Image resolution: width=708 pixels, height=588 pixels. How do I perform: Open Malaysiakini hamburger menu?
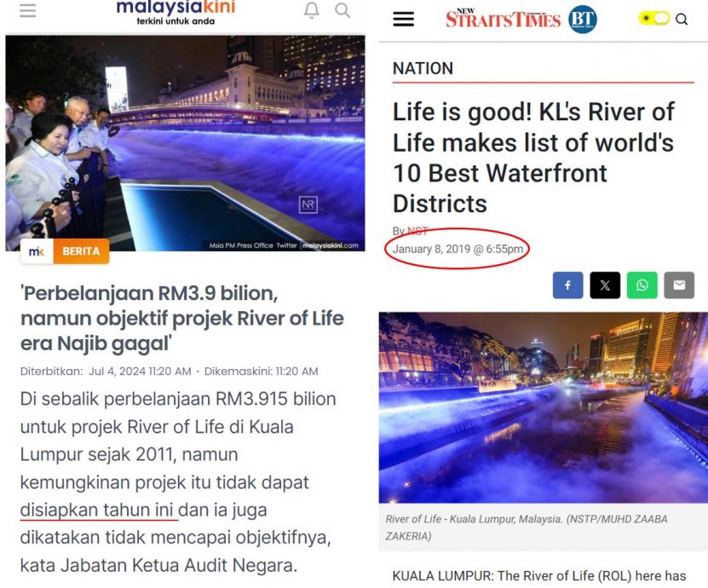27,10
